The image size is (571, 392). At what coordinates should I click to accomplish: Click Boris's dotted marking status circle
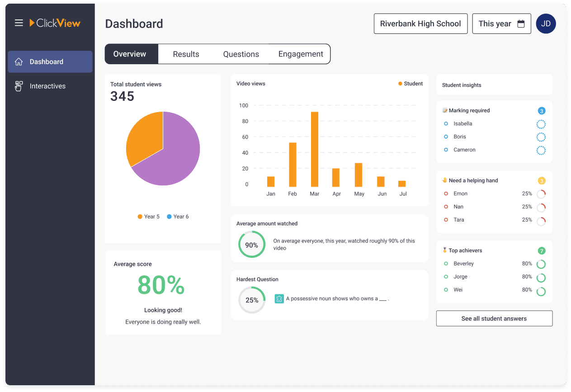tap(541, 137)
